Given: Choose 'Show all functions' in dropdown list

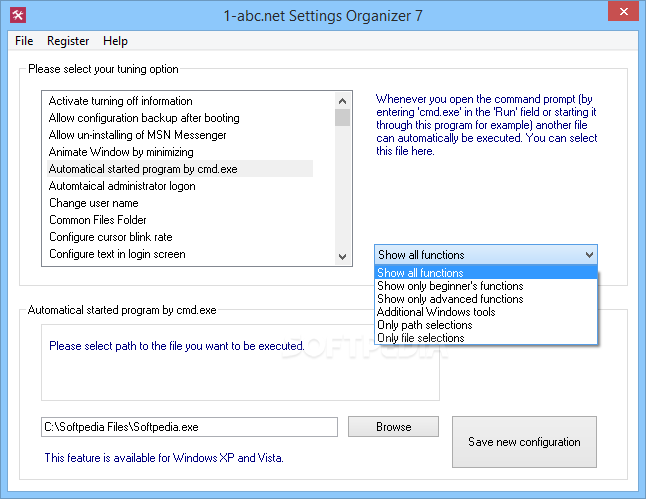Looking at the screenshot, I should click(486, 273).
